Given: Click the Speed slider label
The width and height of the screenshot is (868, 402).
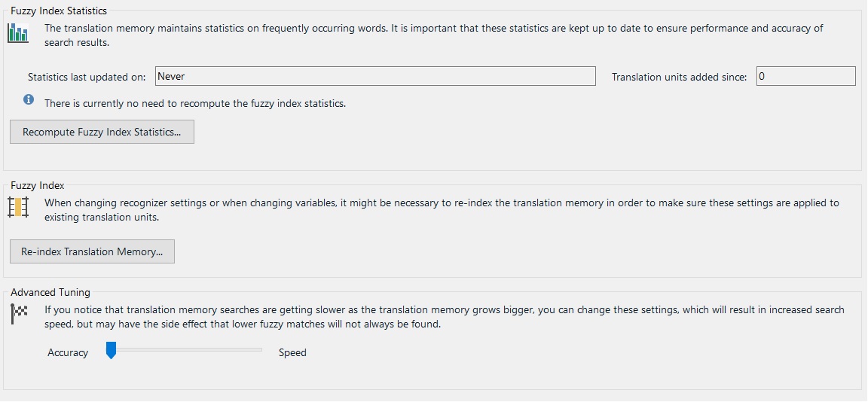Looking at the screenshot, I should point(292,352).
